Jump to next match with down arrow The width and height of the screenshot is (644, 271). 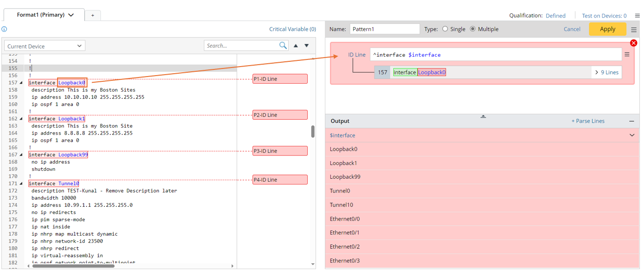click(307, 46)
